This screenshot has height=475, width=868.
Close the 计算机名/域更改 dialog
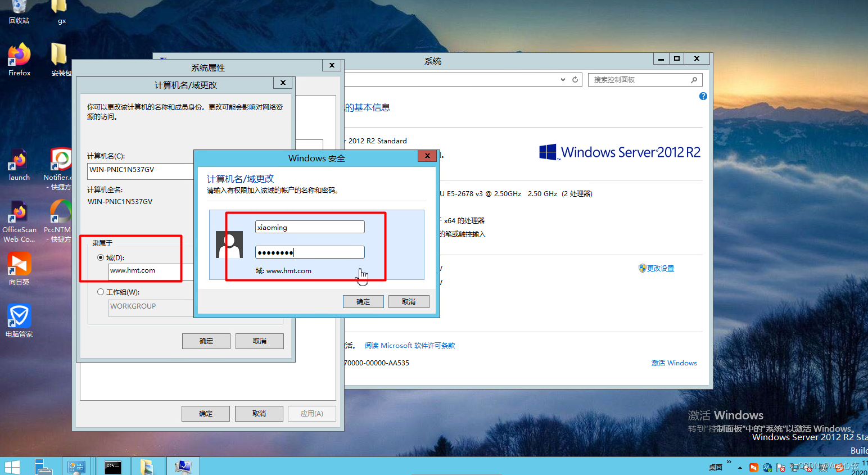pos(283,83)
